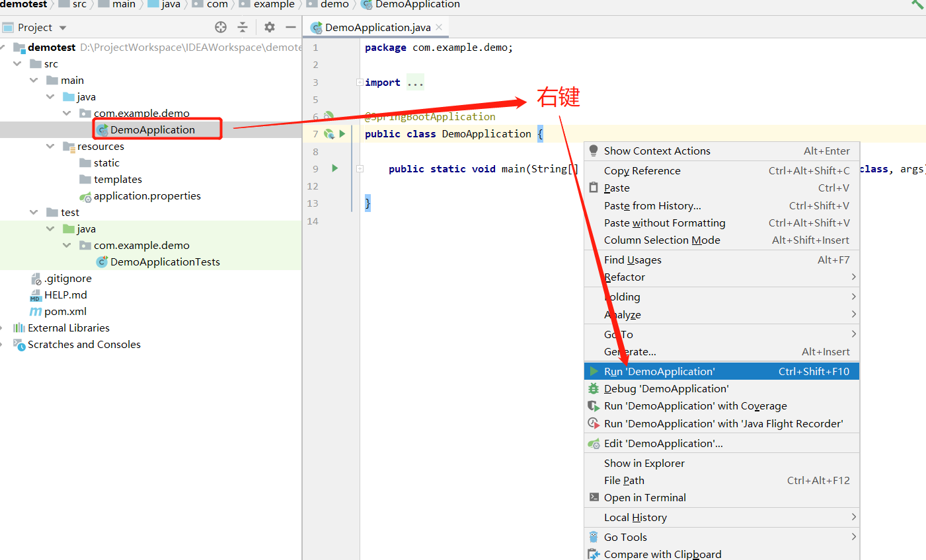This screenshot has height=560, width=926.
Task: Collapse the resources folder
Action: point(51,146)
